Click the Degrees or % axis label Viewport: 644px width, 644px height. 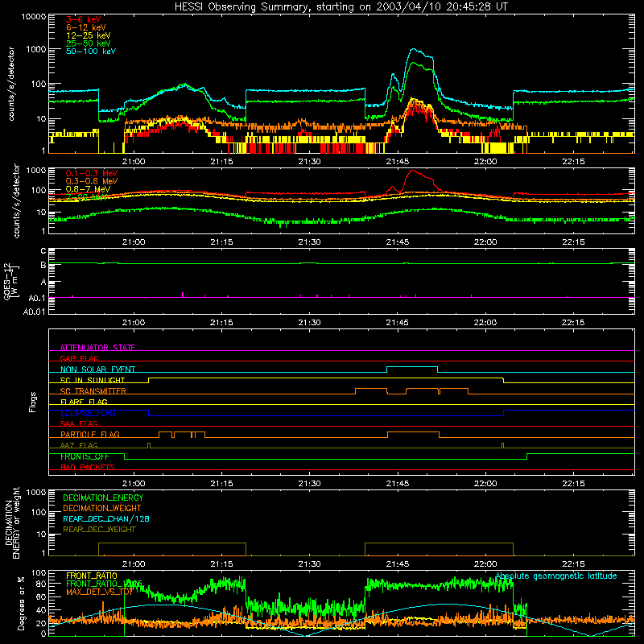21,603
